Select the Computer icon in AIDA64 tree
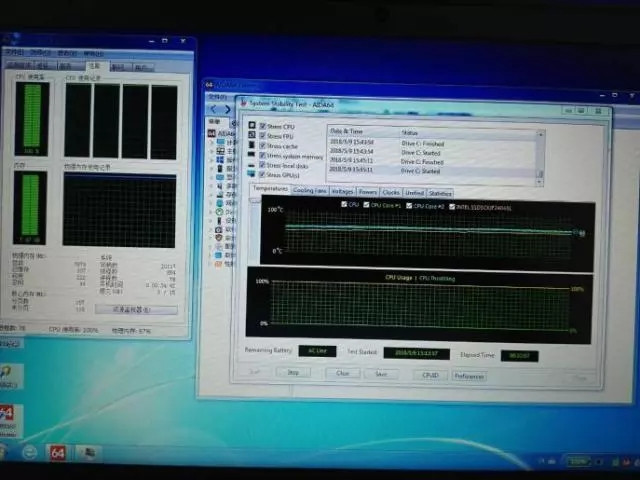 tap(220, 142)
